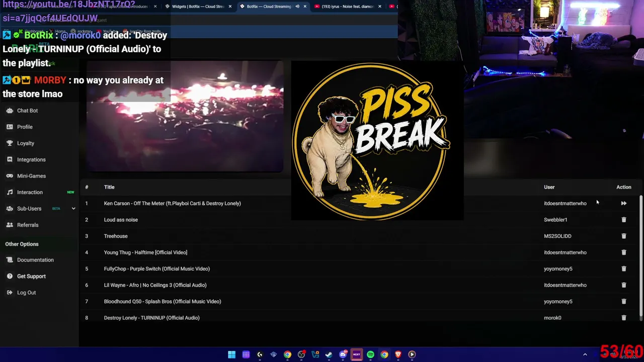Click the Treehouse song title
The width and height of the screenshot is (644, 362).
(116, 236)
